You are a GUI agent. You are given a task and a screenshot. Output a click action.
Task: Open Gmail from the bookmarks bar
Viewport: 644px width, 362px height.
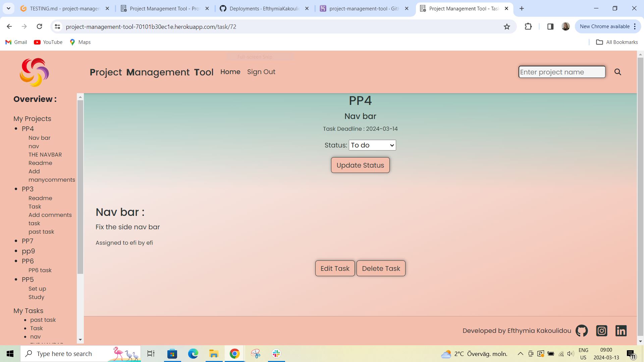pyautogui.click(x=16, y=42)
